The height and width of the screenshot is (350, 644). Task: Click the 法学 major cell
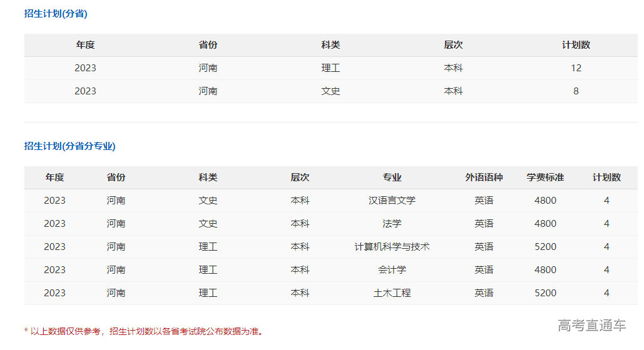coord(392,224)
